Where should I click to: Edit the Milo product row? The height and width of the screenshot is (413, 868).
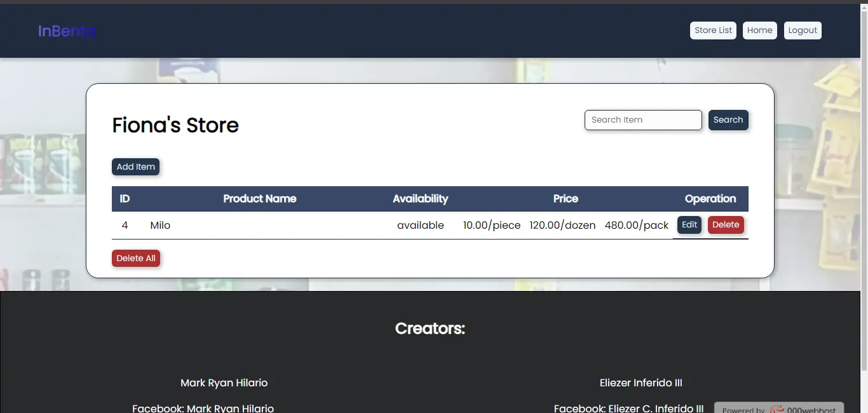click(689, 225)
